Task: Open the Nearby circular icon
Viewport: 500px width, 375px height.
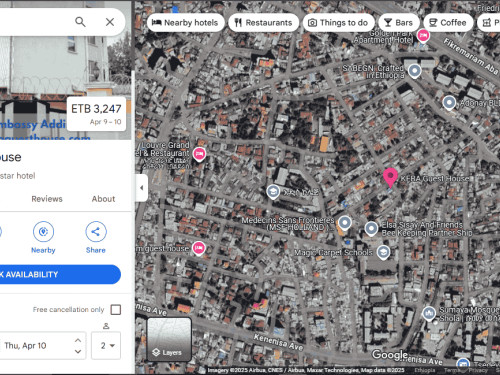Action: point(43,231)
